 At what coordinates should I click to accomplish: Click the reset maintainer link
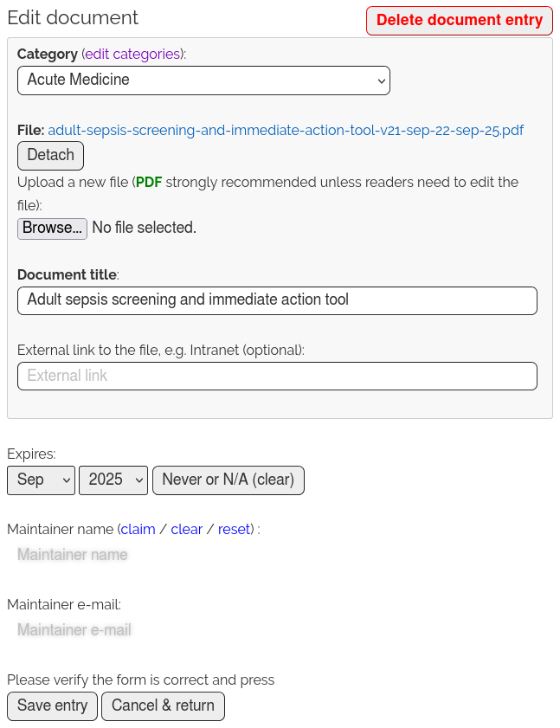(234, 529)
